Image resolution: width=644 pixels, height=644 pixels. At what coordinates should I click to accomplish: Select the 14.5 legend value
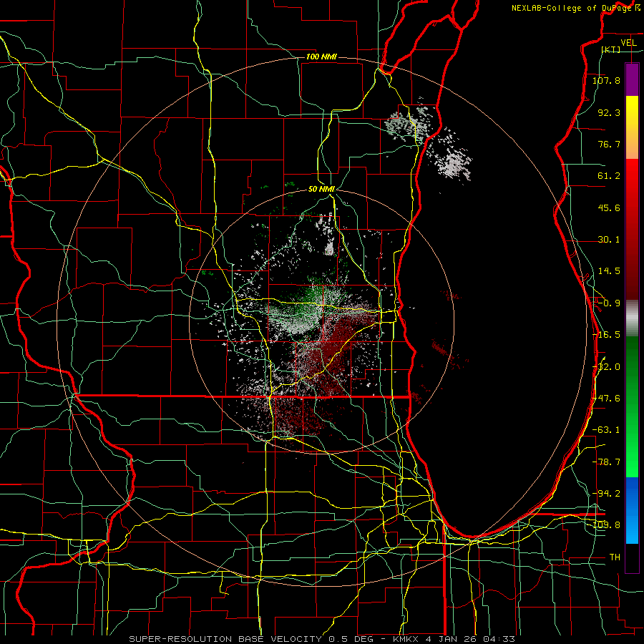point(609,271)
